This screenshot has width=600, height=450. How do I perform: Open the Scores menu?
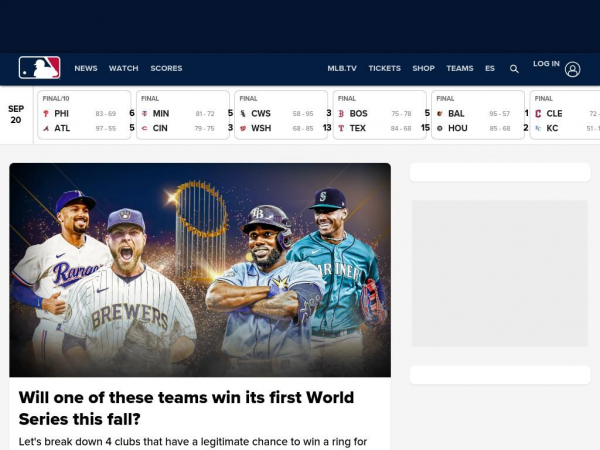click(x=166, y=68)
